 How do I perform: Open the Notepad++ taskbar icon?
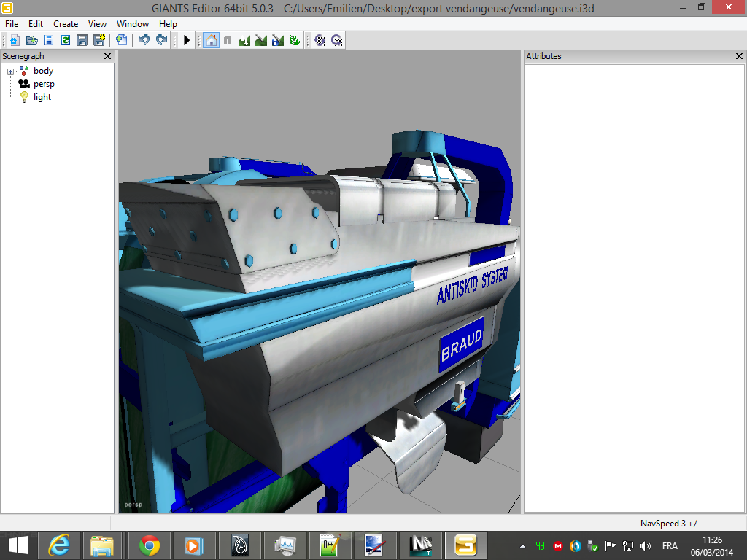[330, 545]
